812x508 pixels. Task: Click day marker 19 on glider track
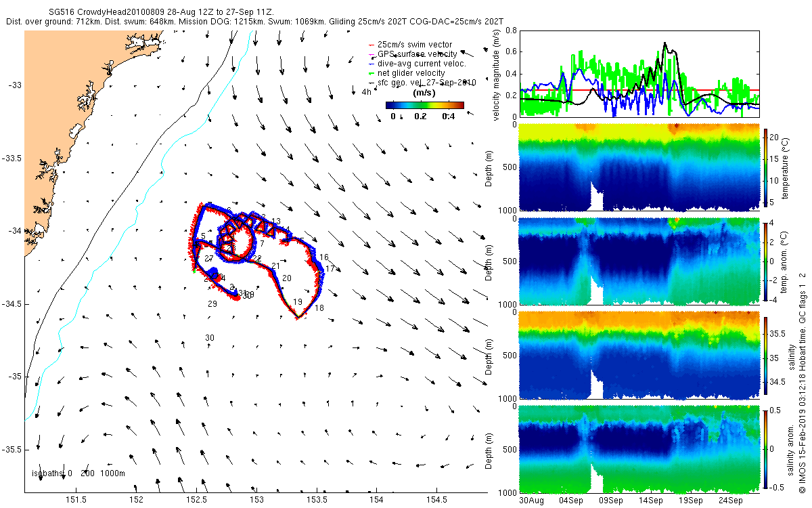[298, 301]
